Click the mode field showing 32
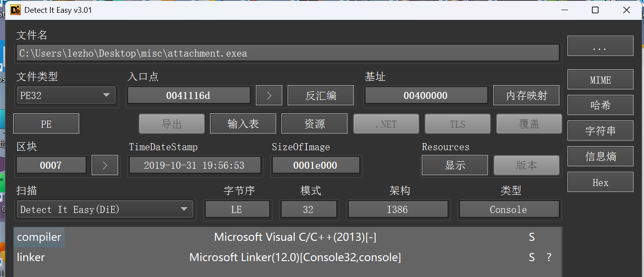 click(308, 209)
